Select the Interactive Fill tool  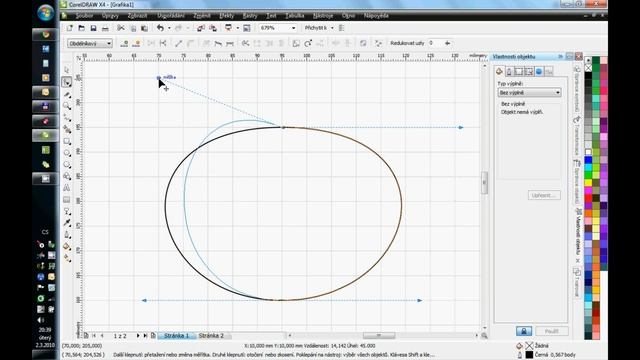click(x=67, y=258)
